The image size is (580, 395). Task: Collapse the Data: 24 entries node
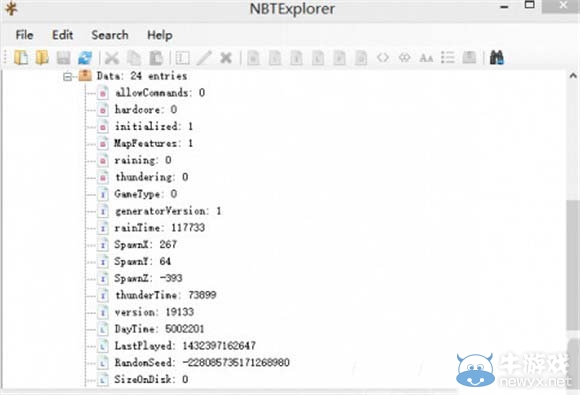(67, 77)
